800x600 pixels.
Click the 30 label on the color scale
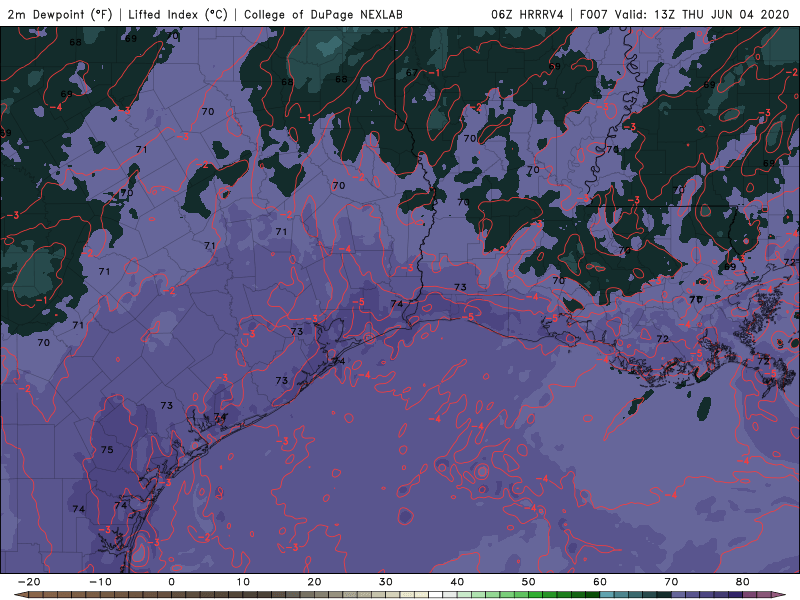point(386,582)
